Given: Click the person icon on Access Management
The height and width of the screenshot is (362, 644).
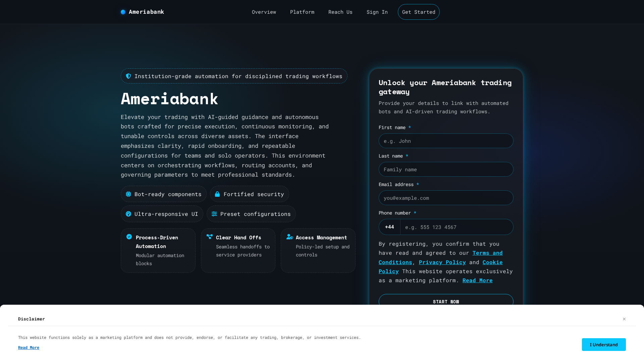Looking at the screenshot, I should [x=289, y=237].
